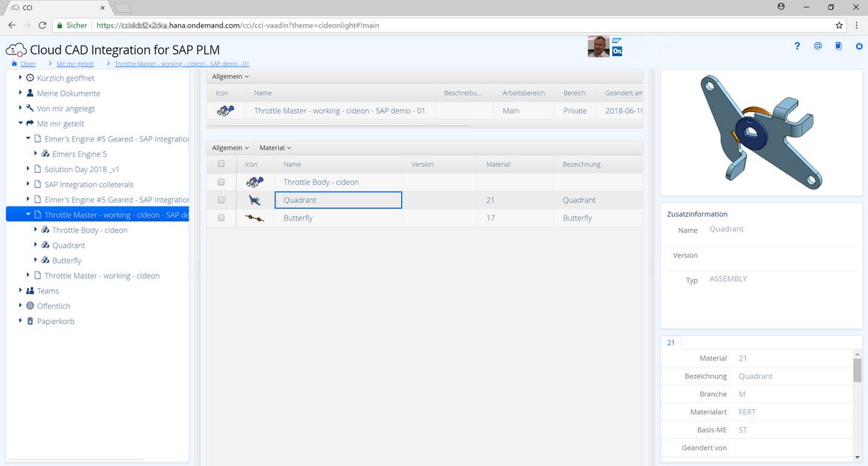Click the horizontal scrollbar under top table
Screen dimensions: 868x466
[339, 126]
